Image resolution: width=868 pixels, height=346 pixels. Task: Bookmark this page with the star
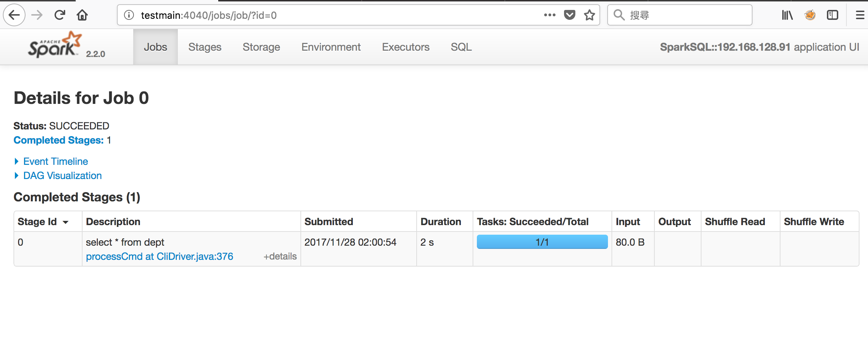(x=590, y=15)
